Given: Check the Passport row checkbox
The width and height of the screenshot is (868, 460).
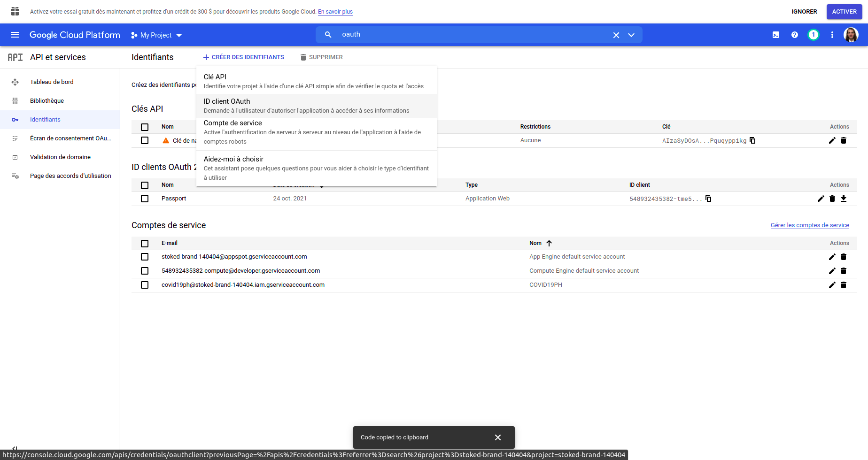Looking at the screenshot, I should [145, 199].
